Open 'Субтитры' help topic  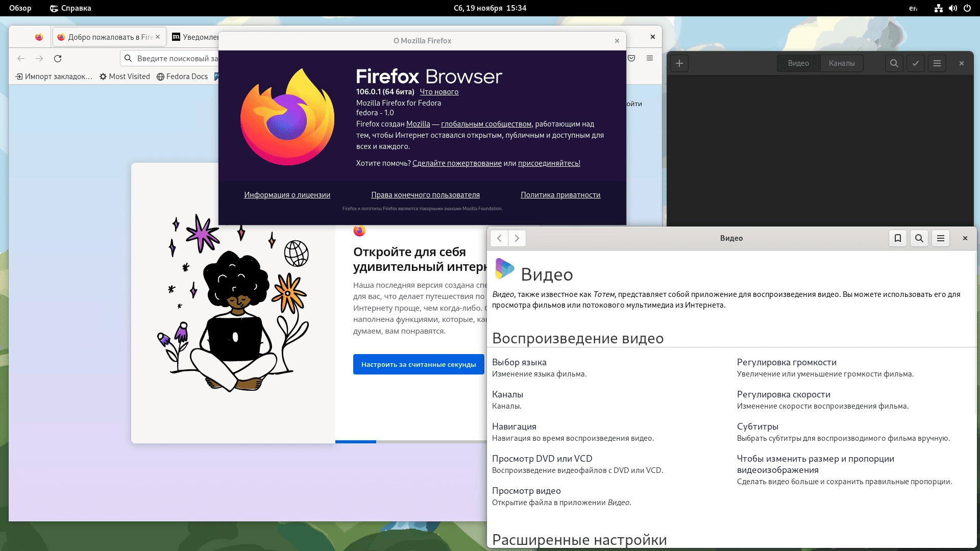coord(757,427)
